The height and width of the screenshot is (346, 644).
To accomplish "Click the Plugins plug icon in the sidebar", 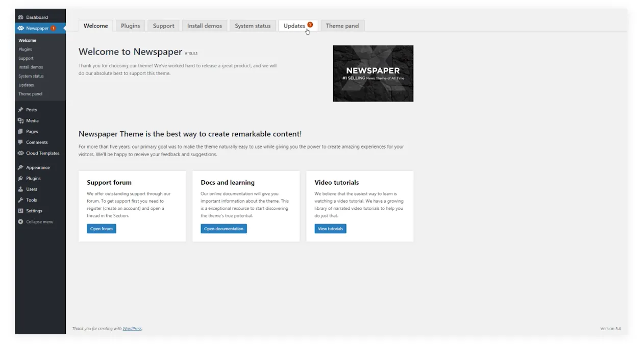I will (x=20, y=178).
